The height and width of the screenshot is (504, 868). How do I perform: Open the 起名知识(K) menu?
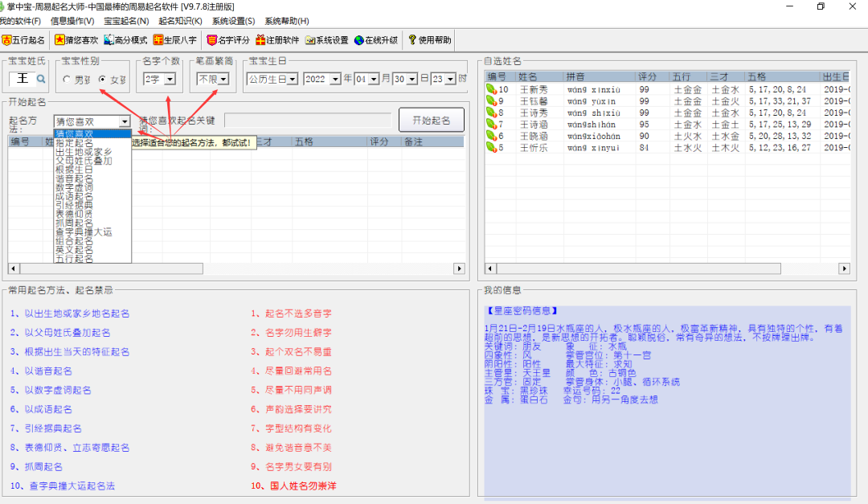(180, 21)
